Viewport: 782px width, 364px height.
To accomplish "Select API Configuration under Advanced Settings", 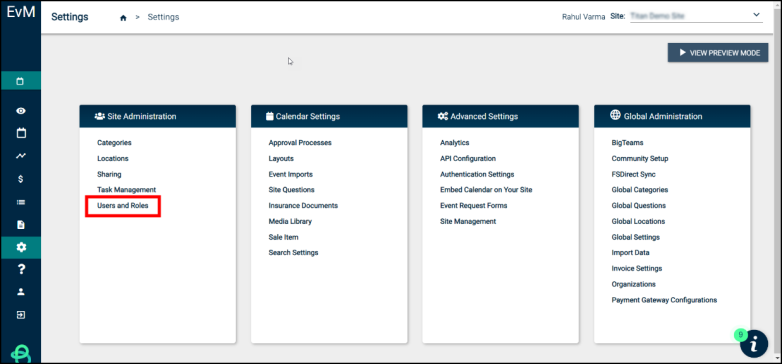I will click(468, 159).
